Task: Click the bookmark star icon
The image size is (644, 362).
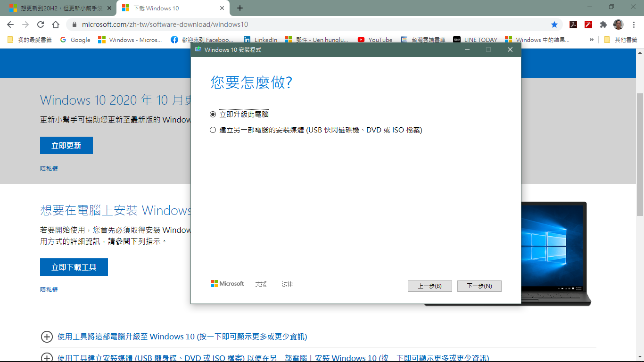Action: pyautogui.click(x=554, y=25)
